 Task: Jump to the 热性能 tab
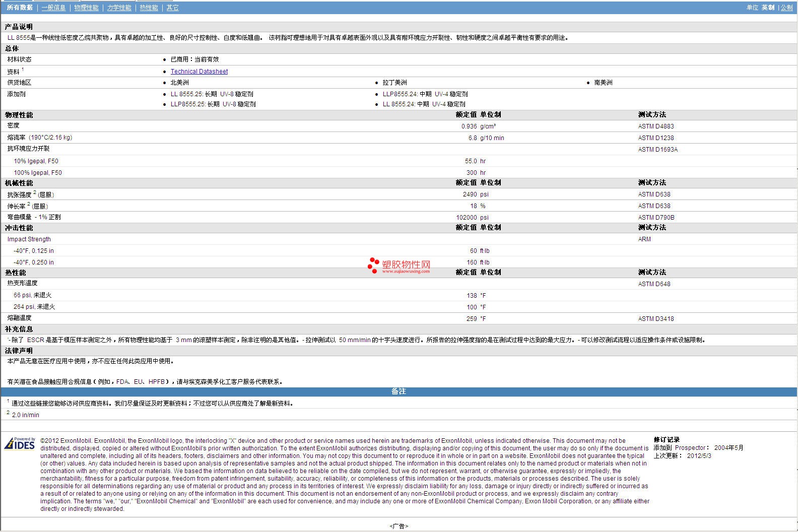149,8
